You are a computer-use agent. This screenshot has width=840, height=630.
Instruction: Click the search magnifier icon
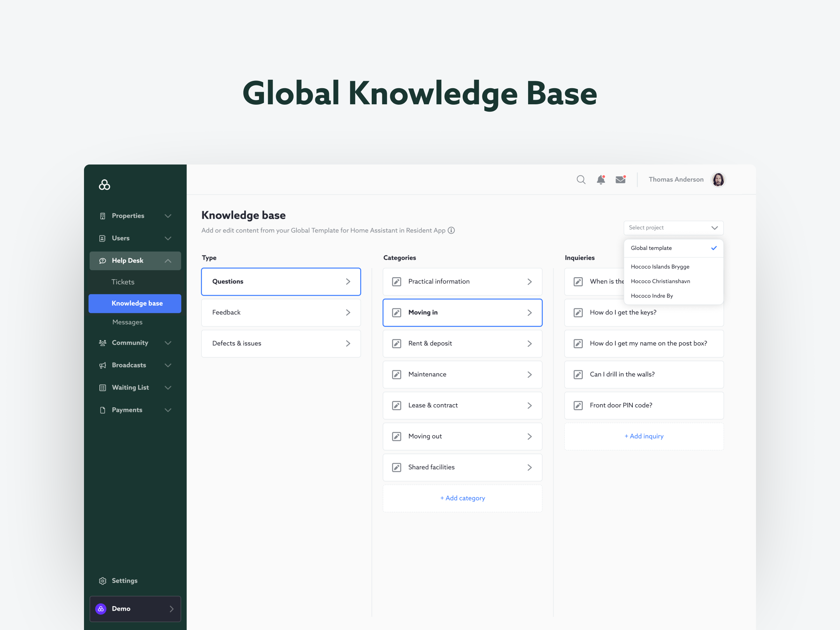581,180
